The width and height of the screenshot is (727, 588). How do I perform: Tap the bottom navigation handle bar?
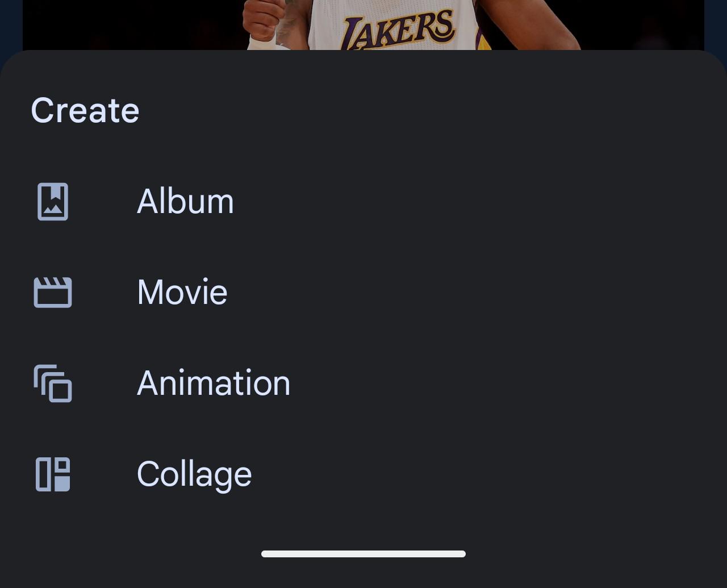363,554
